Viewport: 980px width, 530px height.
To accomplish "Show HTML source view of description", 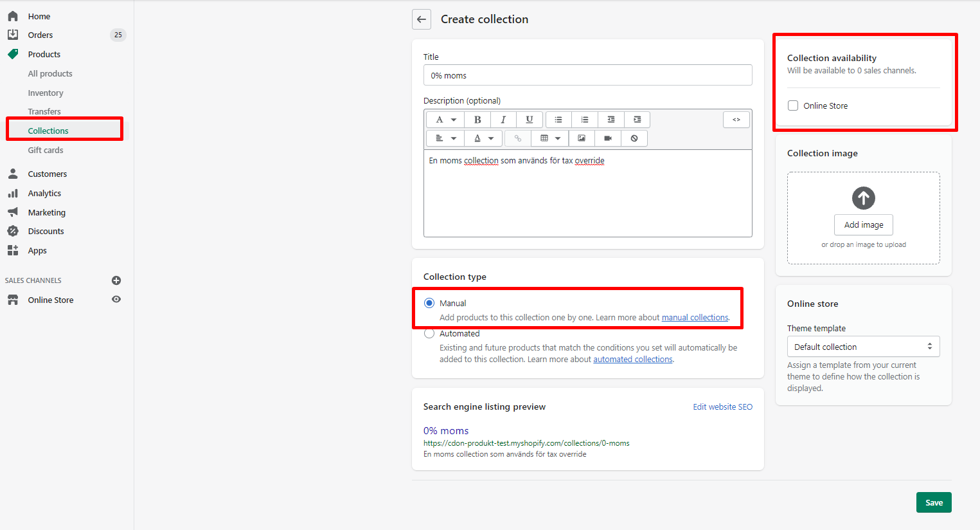I will [x=736, y=120].
